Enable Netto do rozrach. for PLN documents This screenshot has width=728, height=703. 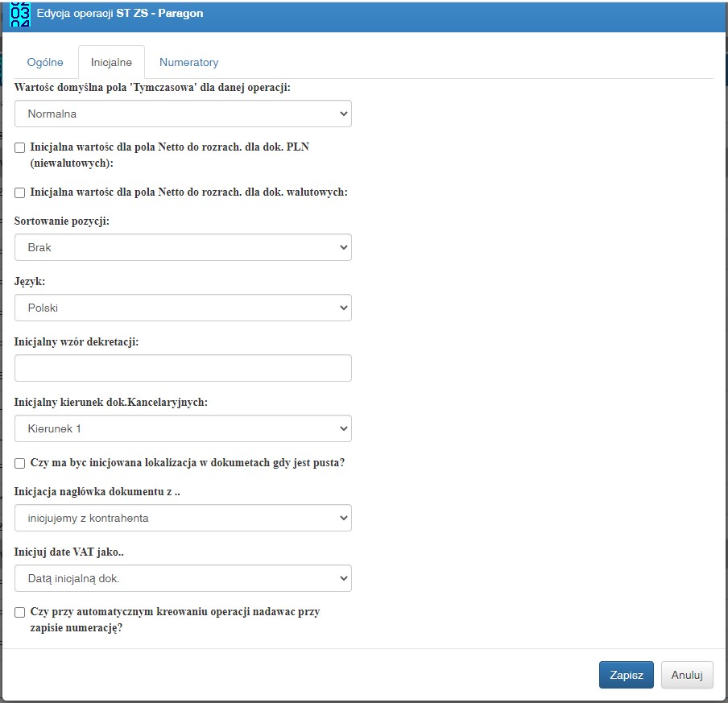[x=19, y=147]
